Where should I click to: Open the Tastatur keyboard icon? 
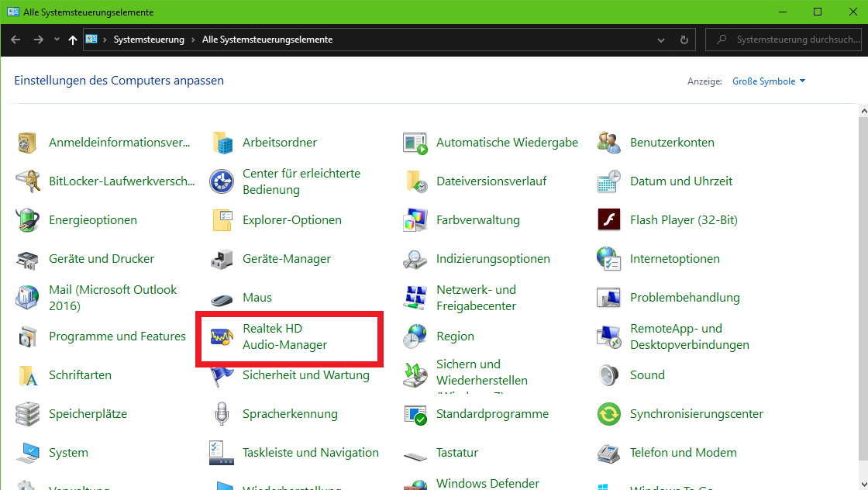tap(415, 456)
